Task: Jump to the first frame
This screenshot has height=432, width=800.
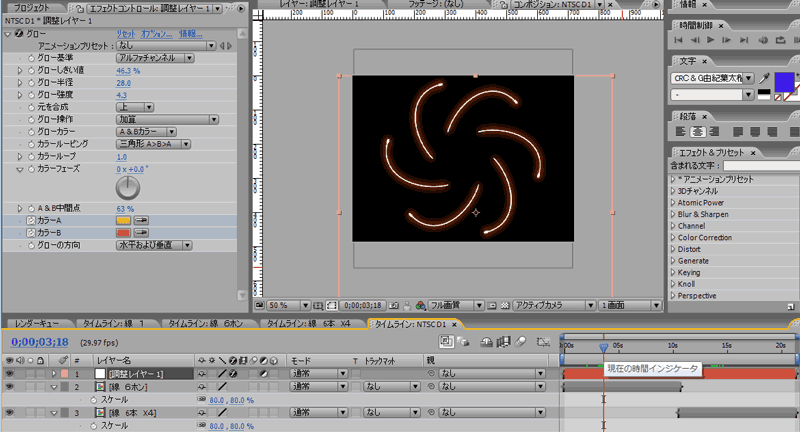Action: (678, 40)
